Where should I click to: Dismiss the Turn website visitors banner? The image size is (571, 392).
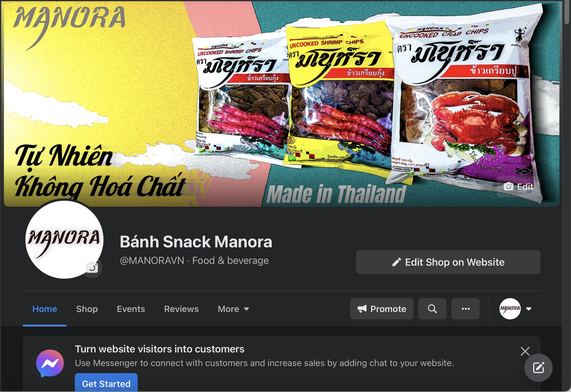525,351
